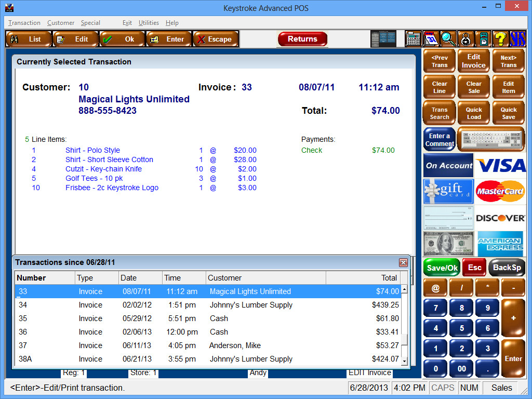Click the 00 keypad key
Image resolution: width=532 pixels, height=399 pixels.
click(461, 369)
